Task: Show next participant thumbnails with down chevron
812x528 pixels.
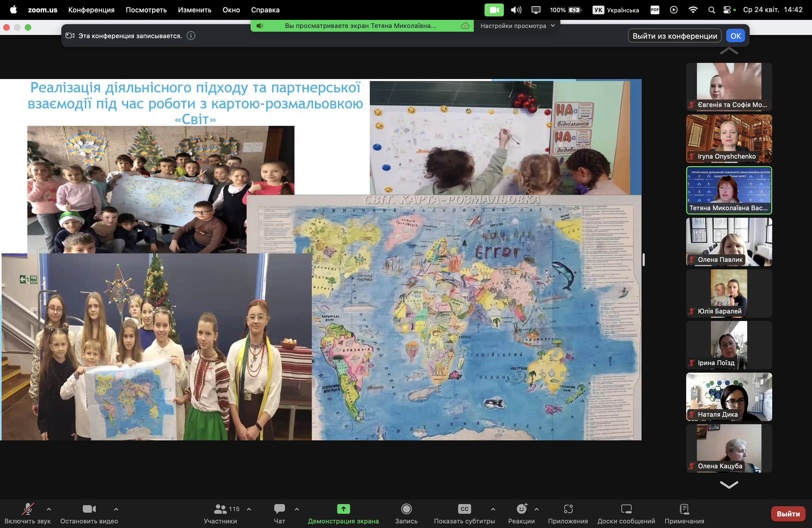Action: coord(729,484)
